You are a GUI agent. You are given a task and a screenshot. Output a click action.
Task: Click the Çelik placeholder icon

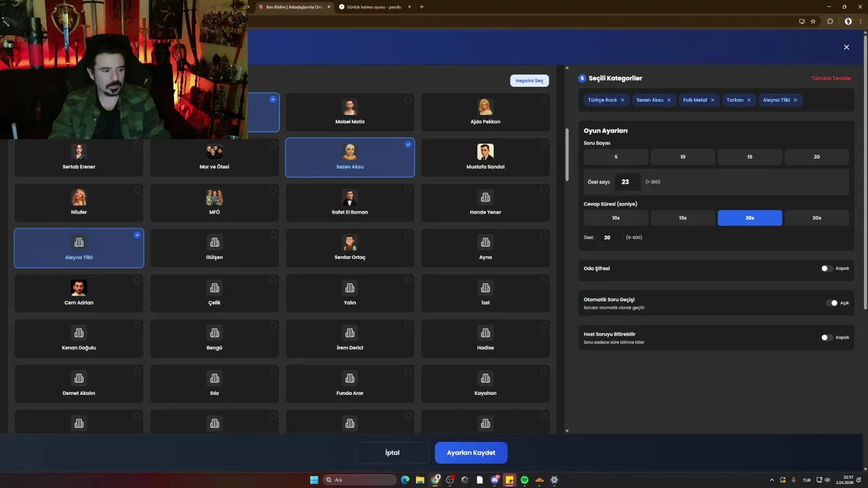214,288
